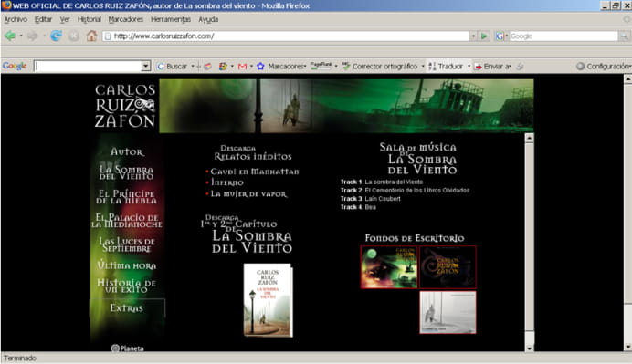This screenshot has height=364, width=632.
Task: Click the Forward arrow button
Action: (33, 36)
